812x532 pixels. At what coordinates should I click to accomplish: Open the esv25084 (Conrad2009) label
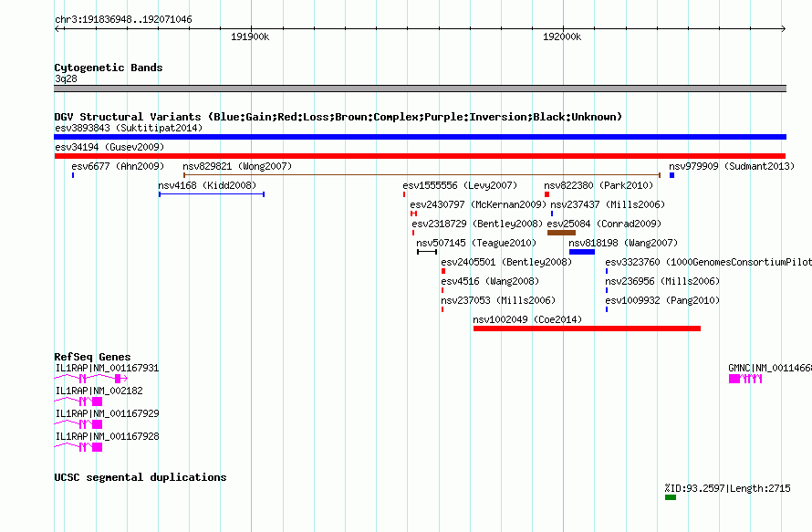pos(604,224)
